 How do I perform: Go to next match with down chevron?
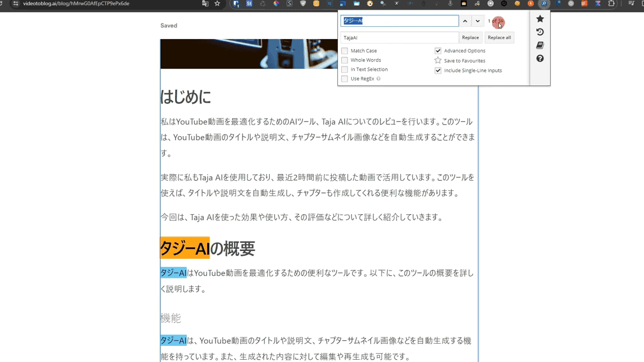pos(478,21)
